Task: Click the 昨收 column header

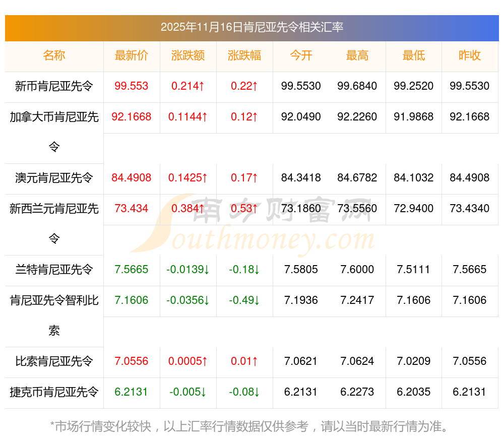Action: [x=470, y=56]
